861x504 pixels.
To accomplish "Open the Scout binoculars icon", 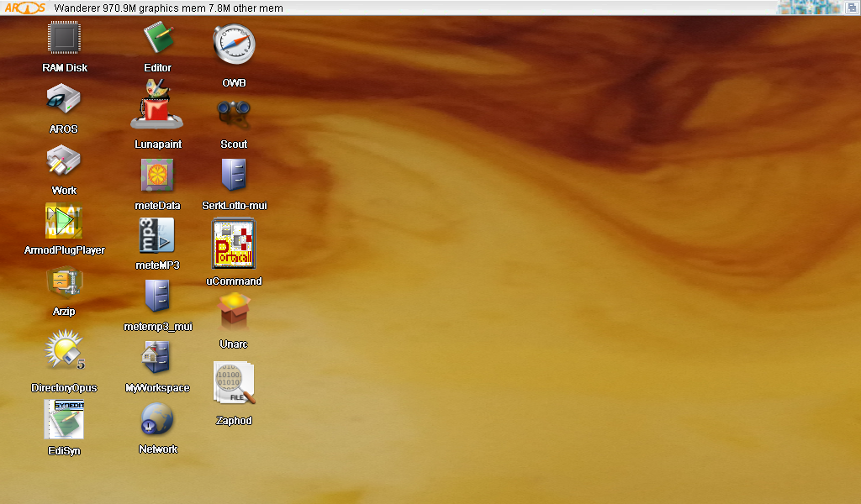I will point(234,114).
